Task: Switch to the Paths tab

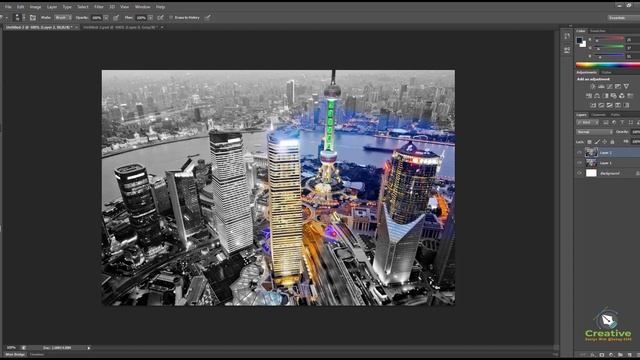Action: pyautogui.click(x=615, y=115)
